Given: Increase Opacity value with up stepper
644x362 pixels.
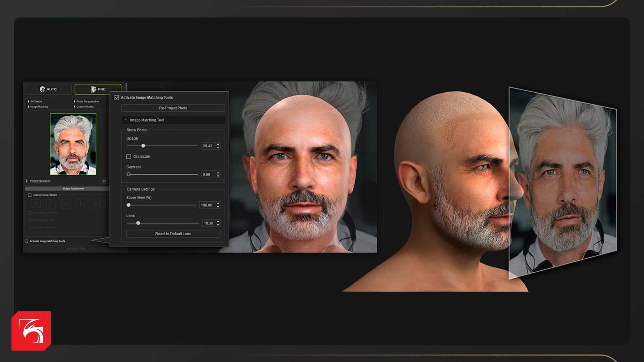Looking at the screenshot, I should [218, 144].
